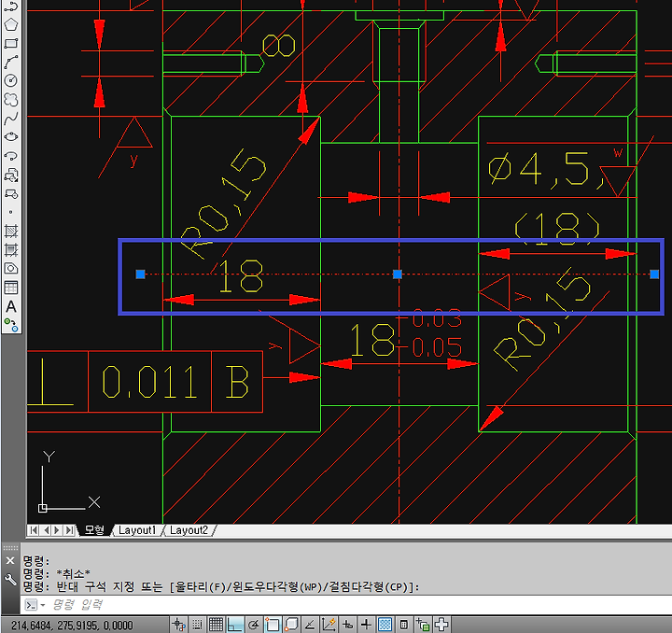Toggle Polar Tracking in status bar

point(253,625)
